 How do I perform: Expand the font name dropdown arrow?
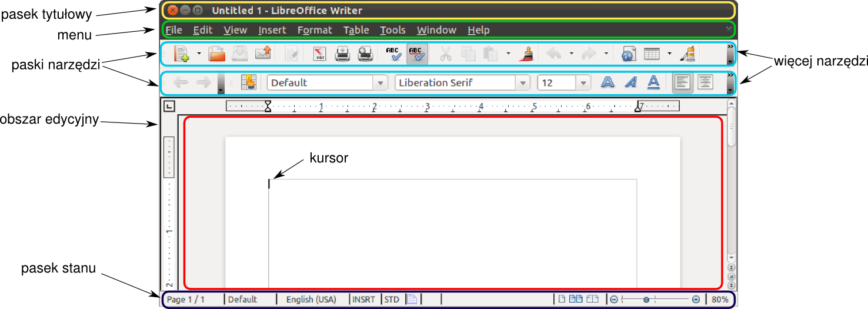pos(523,83)
